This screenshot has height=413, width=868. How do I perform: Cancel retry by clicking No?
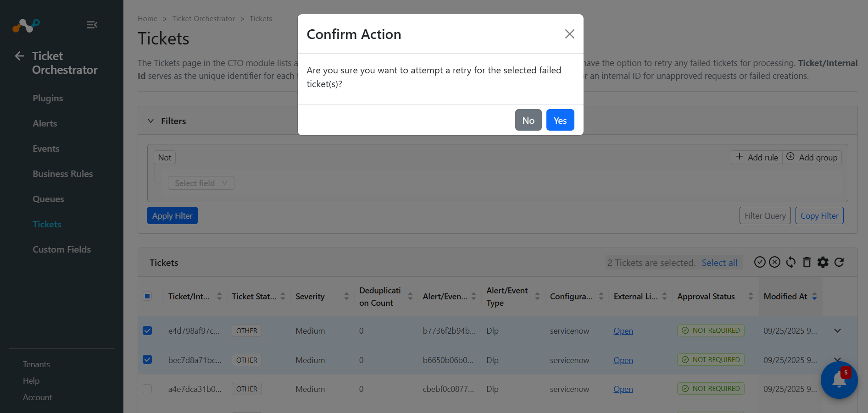(529, 120)
